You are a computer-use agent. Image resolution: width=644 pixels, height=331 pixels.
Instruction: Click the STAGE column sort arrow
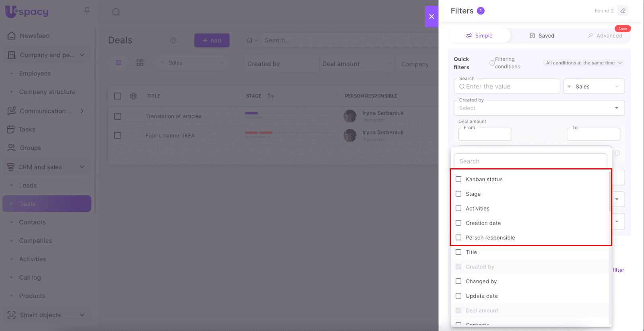coord(270,96)
